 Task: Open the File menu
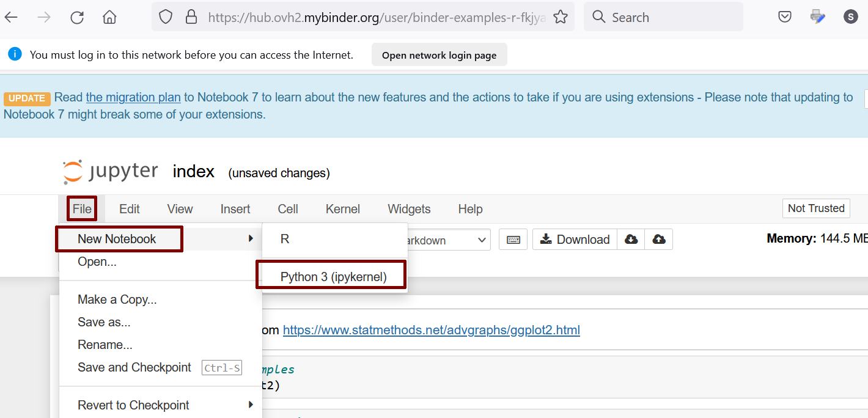82,209
